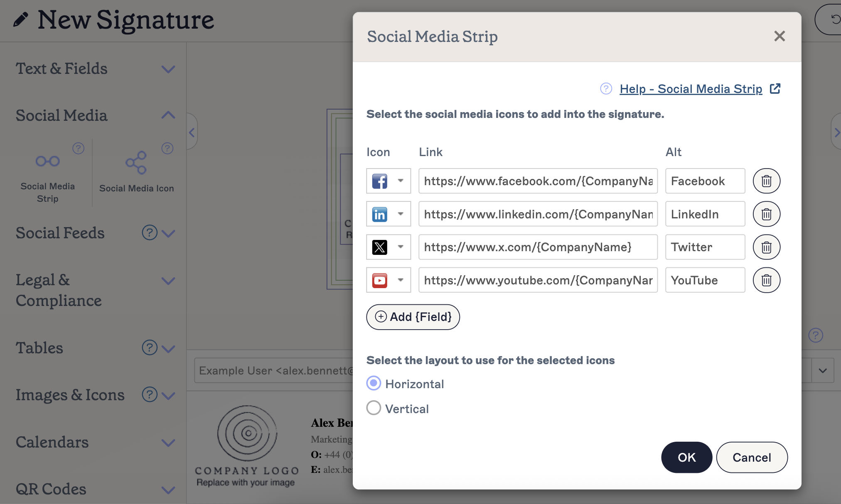841x504 pixels.
Task: Open the Facebook icon dropdown
Action: pos(400,181)
